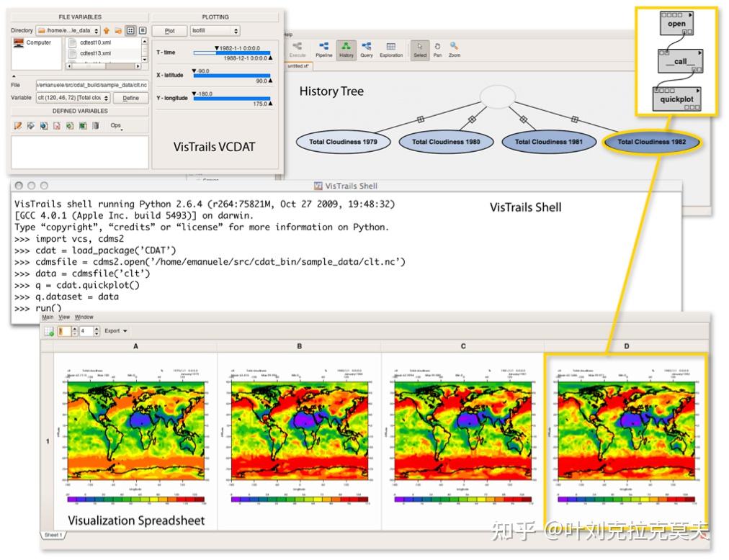This screenshot has height=560, width=729.
Task: Switch to the History view icon
Action: [346, 49]
